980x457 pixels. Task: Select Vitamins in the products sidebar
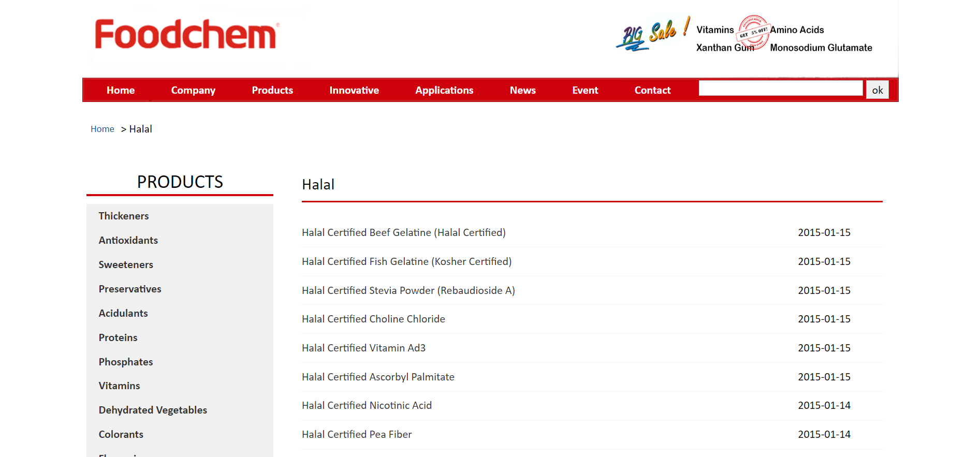click(x=119, y=386)
